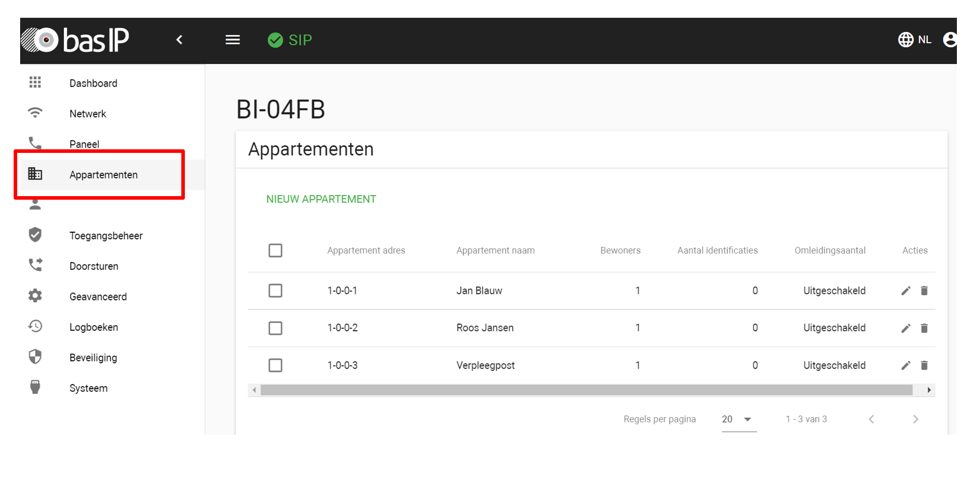Go to next page of table
Screen dimensions: 980x477
pos(915,419)
